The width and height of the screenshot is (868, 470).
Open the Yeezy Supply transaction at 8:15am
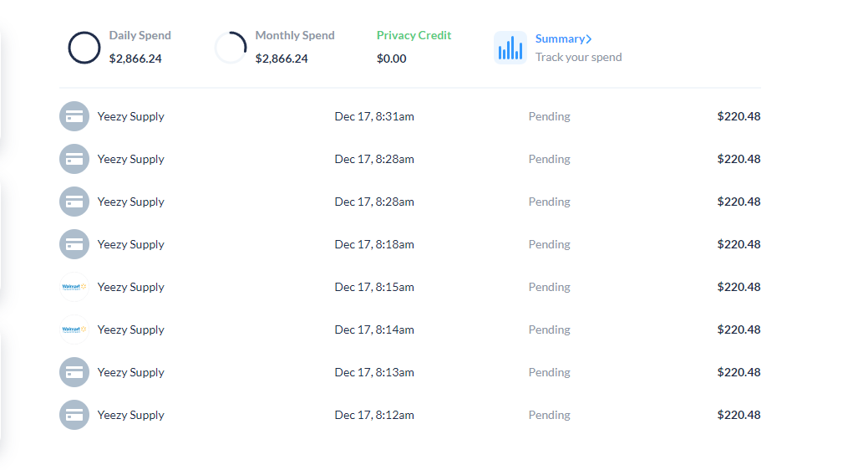[409, 287]
